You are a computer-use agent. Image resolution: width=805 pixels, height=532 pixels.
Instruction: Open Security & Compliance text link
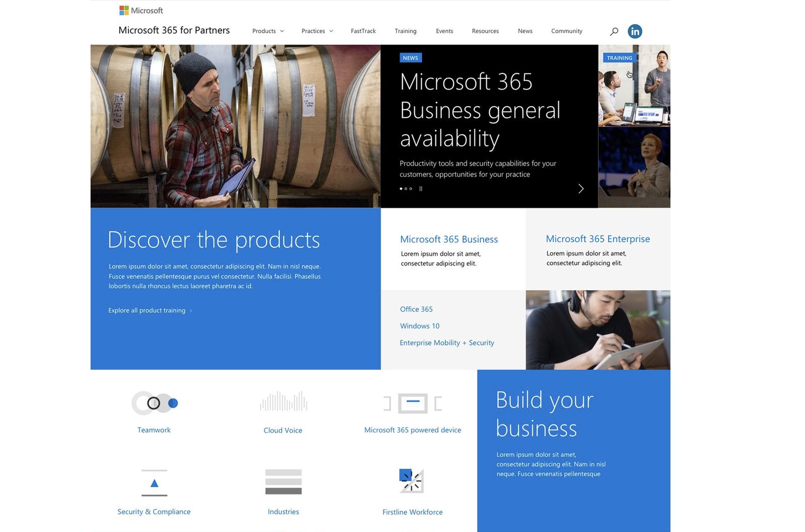[154, 512]
